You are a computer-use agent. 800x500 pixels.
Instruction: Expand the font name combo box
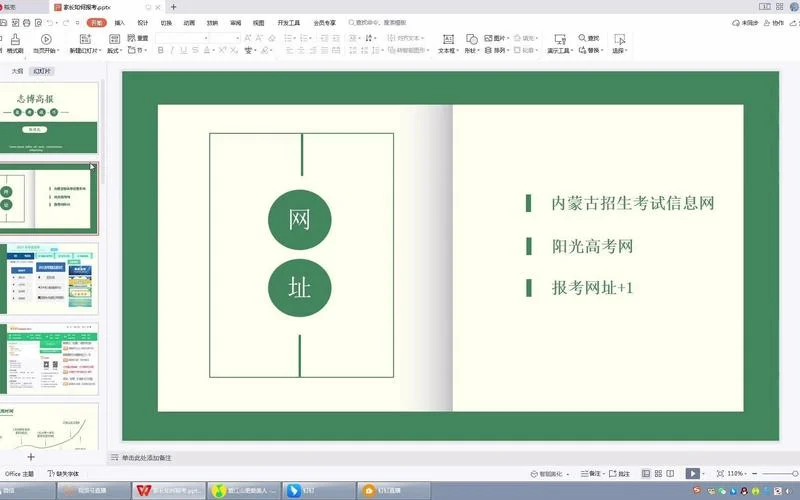206,38
